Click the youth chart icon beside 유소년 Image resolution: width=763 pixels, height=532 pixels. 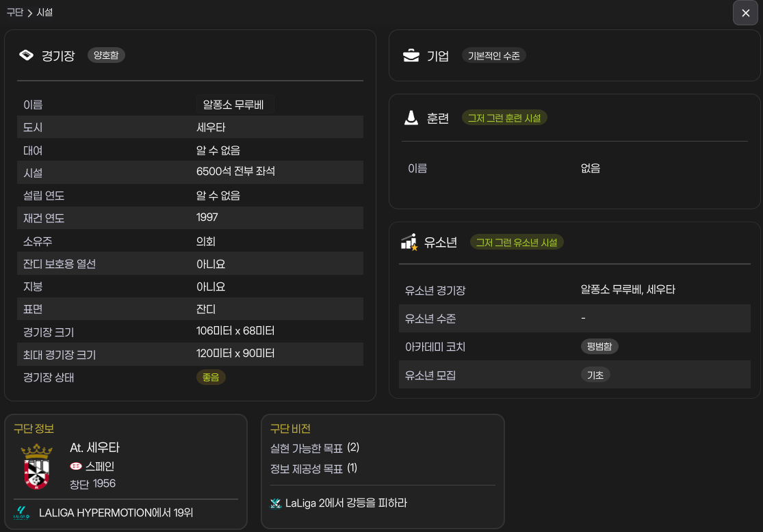[409, 241]
